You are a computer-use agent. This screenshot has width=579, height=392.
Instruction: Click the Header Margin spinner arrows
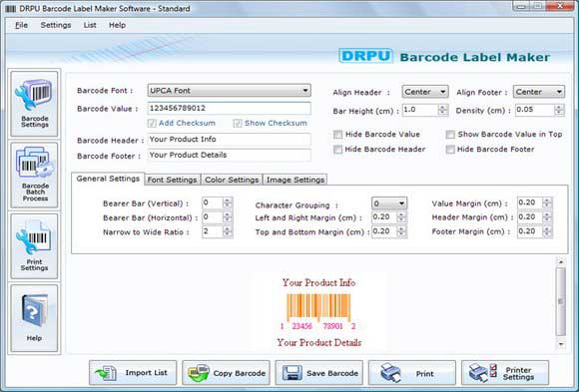click(547, 217)
